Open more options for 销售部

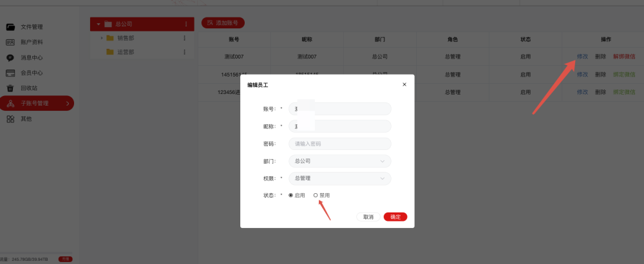click(x=184, y=38)
